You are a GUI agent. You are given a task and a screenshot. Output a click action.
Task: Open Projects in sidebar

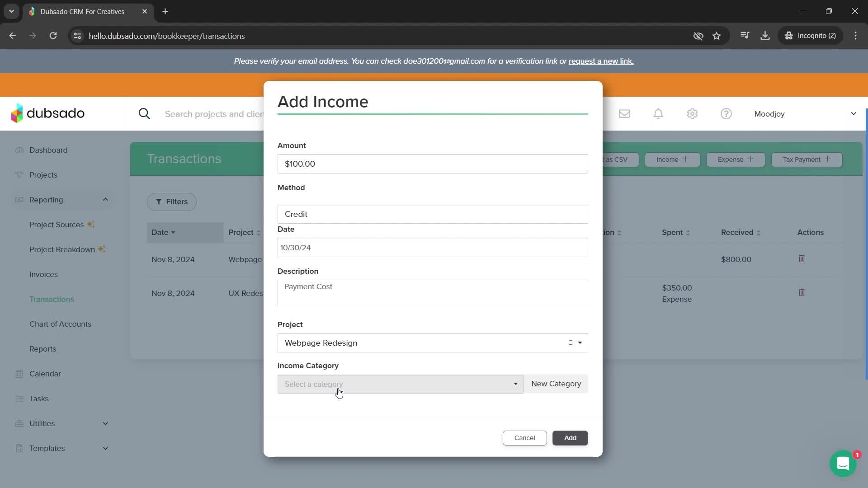[x=43, y=175]
